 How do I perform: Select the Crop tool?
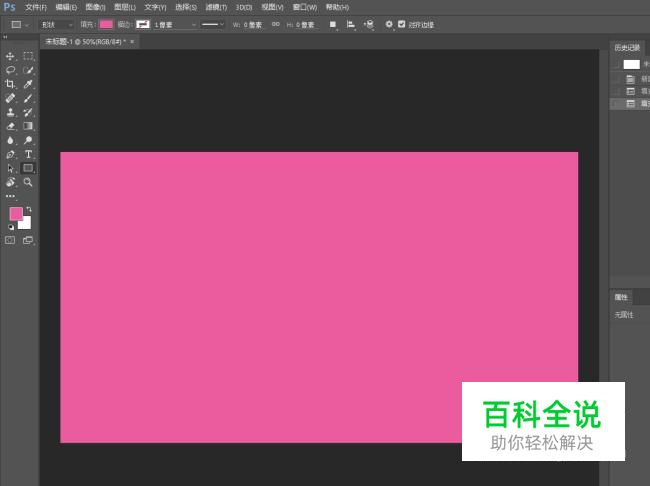(x=11, y=85)
